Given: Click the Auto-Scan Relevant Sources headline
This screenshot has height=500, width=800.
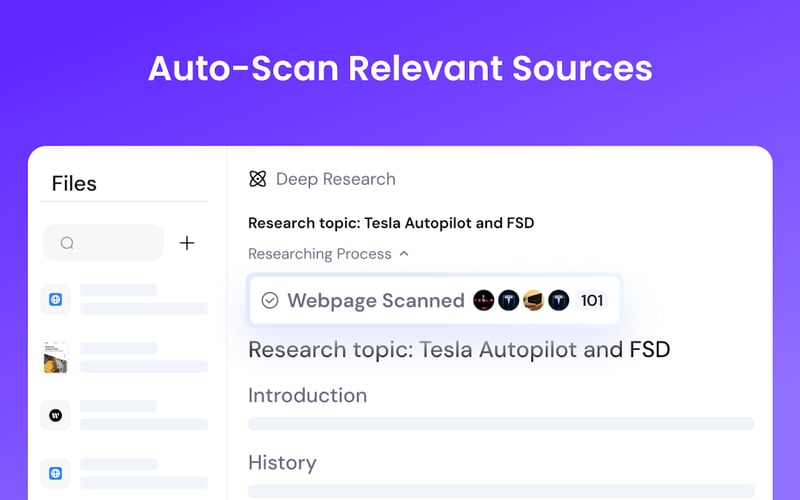Looking at the screenshot, I should [400, 68].
